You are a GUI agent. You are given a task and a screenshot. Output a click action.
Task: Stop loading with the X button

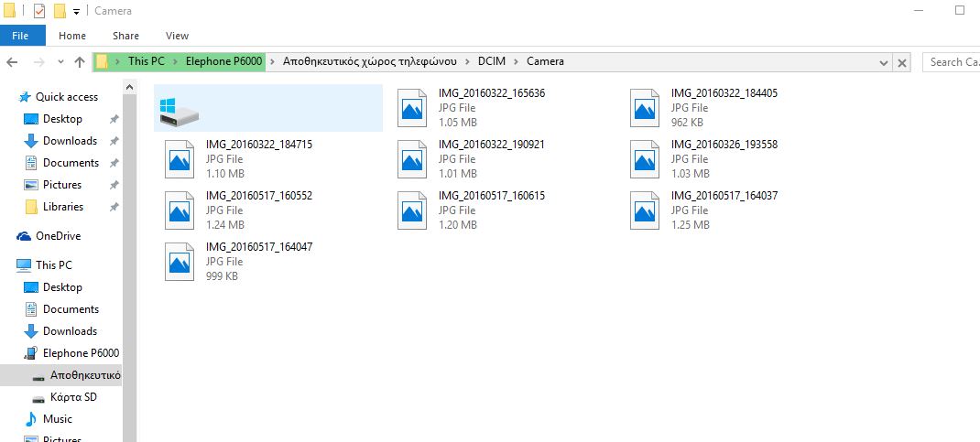[x=902, y=62]
